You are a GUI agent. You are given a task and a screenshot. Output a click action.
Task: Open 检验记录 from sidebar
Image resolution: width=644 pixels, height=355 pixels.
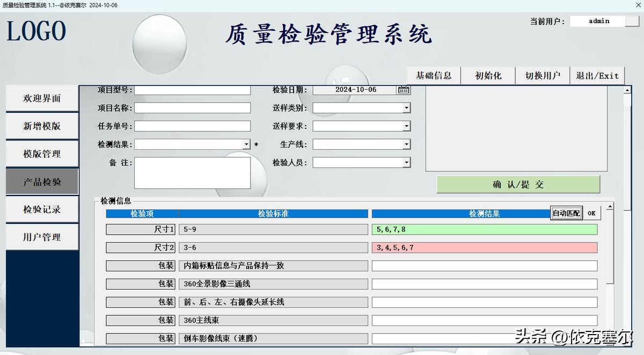42,209
